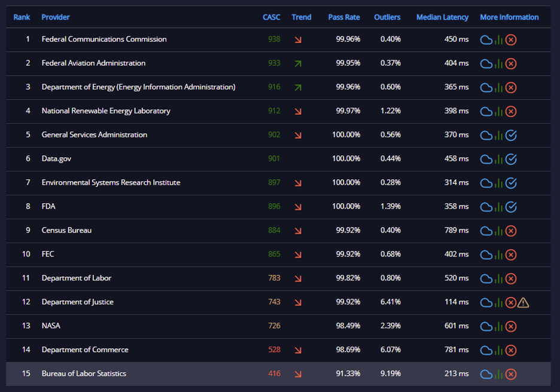
Task: Sort table by Provider column header
Action: point(56,17)
